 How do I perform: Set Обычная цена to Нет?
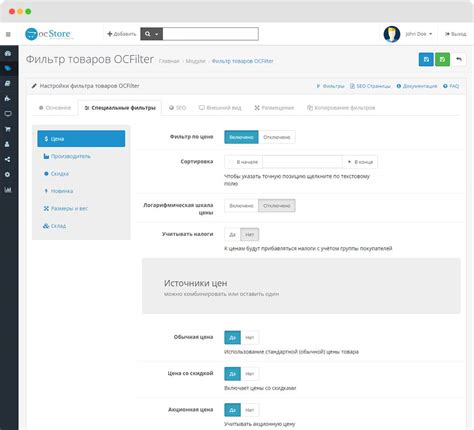(250, 338)
